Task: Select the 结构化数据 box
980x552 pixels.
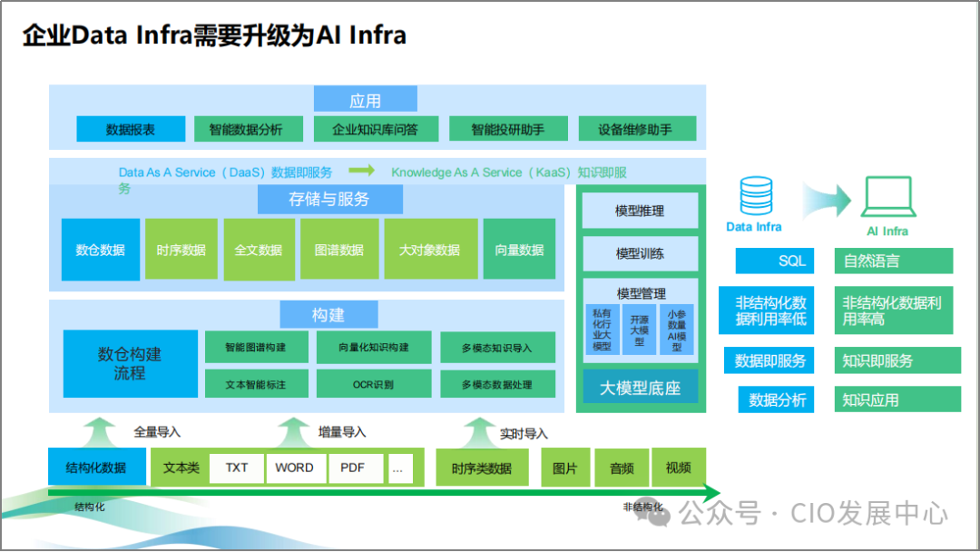Action: click(x=97, y=467)
